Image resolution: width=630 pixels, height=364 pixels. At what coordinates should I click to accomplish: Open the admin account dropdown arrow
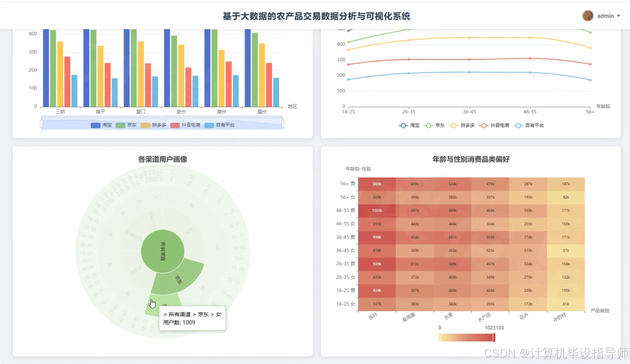tap(618, 16)
